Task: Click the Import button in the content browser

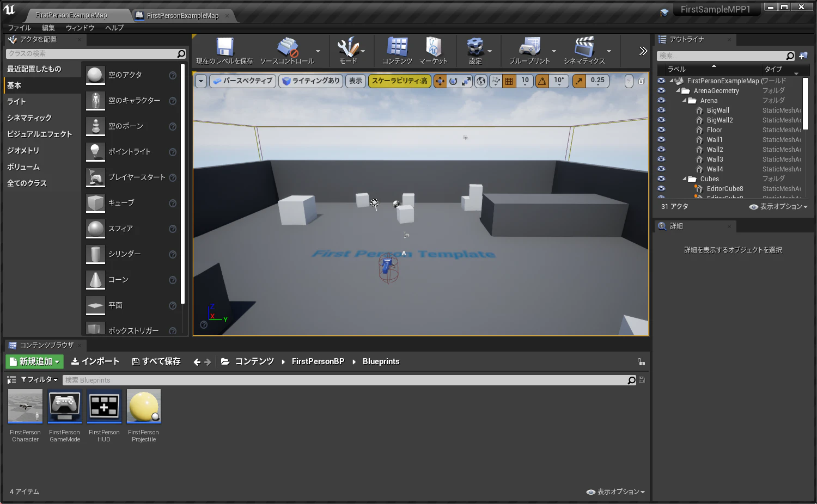Action: click(95, 361)
